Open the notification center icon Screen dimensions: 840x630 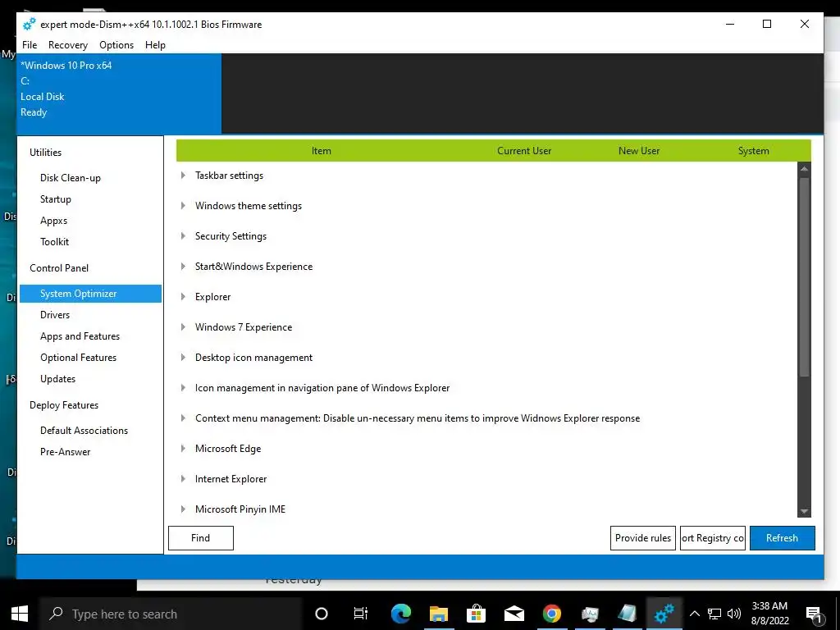click(814, 614)
